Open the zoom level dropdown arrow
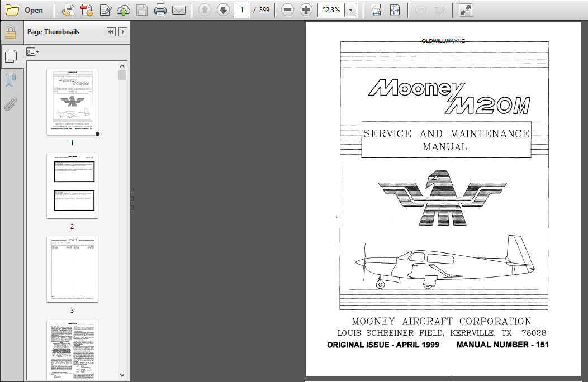The height and width of the screenshot is (382, 588). (350, 10)
